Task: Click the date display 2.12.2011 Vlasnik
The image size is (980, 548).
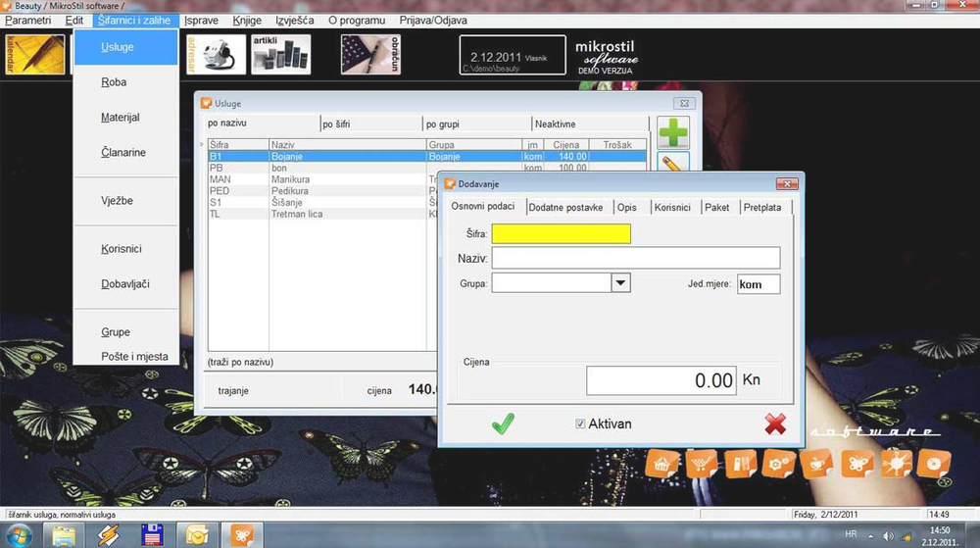Action: (x=513, y=55)
